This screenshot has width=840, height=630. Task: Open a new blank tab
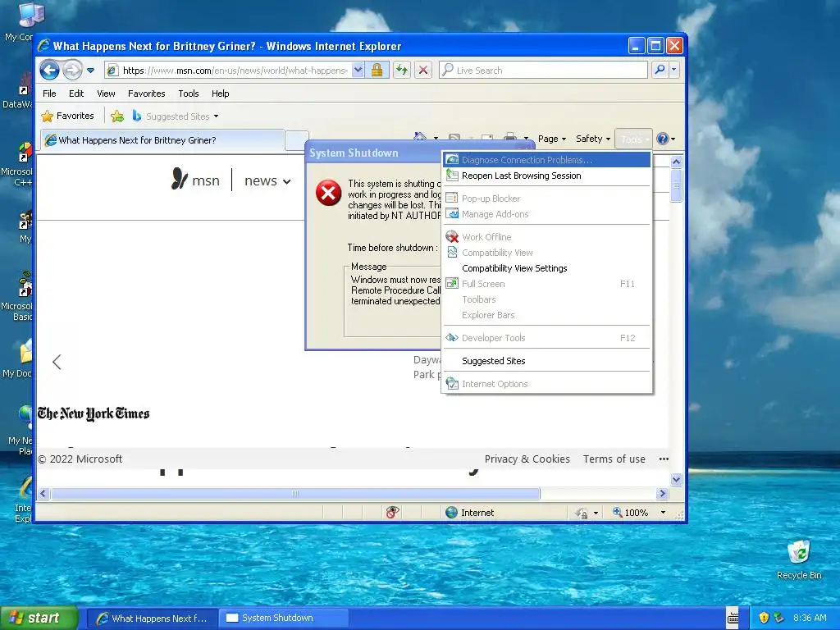pyautogui.click(x=296, y=140)
